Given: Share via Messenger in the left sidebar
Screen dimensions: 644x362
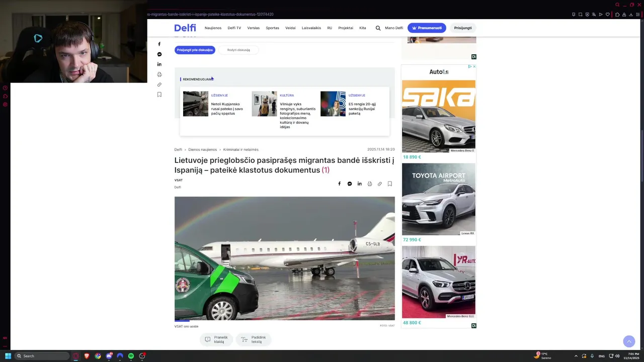Looking at the screenshot, I should [x=159, y=54].
